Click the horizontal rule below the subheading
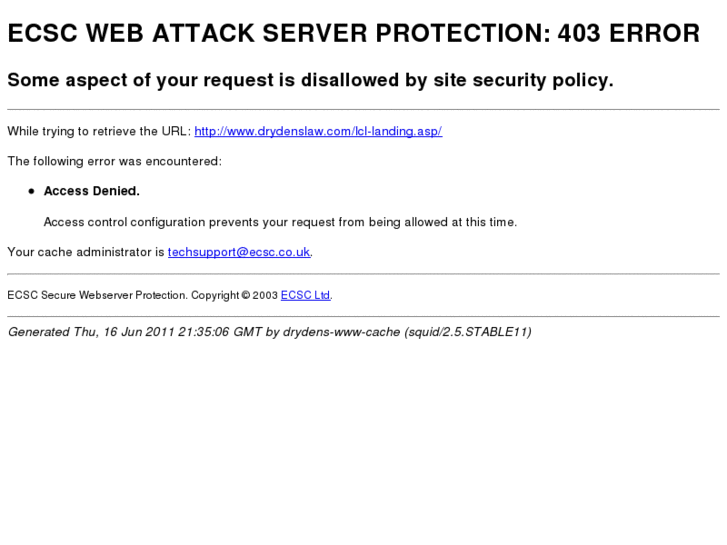 [363, 109]
